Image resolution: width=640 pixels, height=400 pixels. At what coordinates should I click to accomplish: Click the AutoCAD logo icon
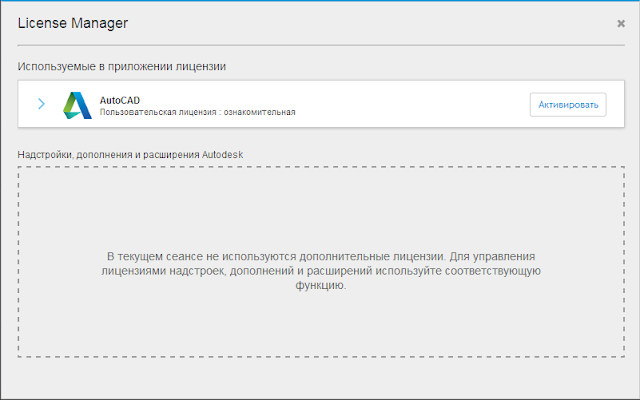[77, 105]
